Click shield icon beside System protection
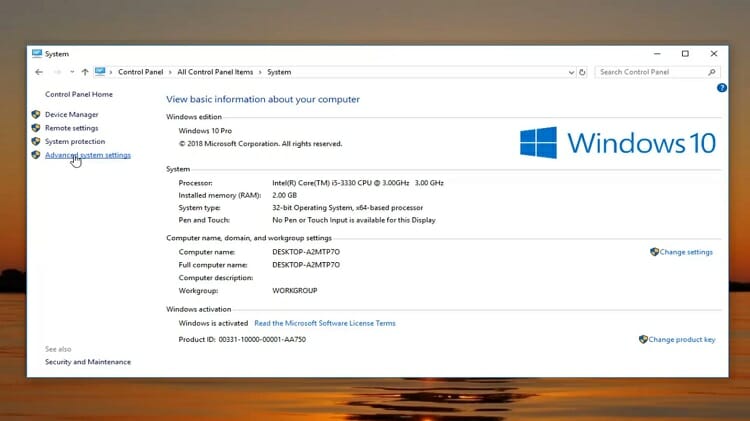750x421 pixels. [36, 141]
